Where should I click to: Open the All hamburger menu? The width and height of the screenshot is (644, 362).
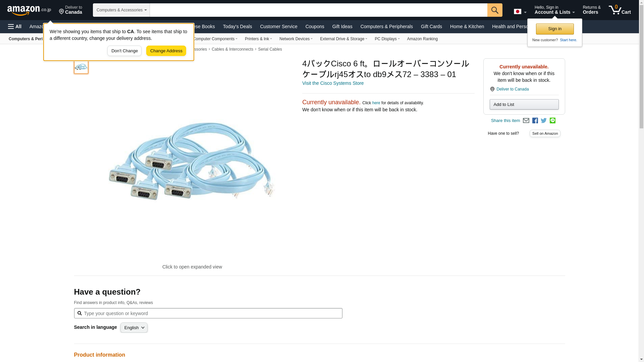pyautogui.click(x=15, y=26)
